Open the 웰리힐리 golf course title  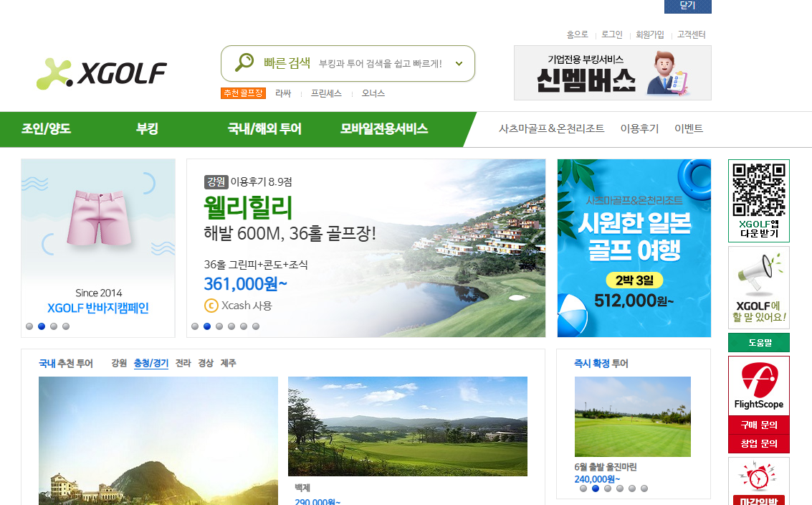coord(248,207)
